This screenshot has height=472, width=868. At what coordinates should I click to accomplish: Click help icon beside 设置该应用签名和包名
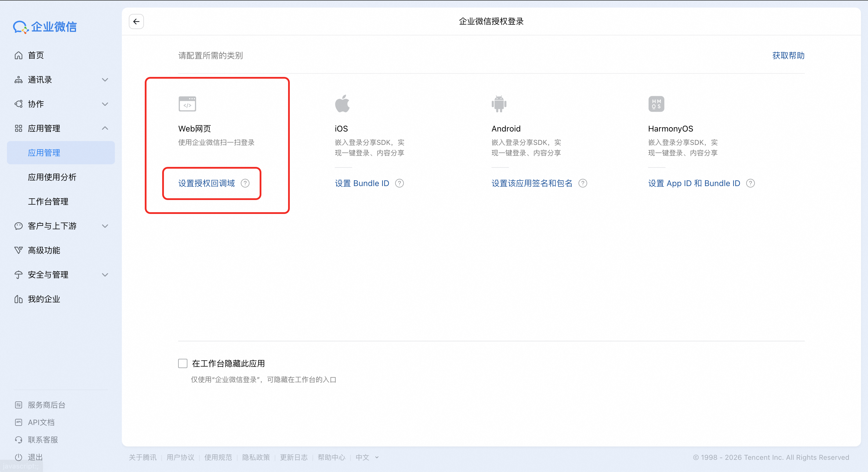pos(583,183)
